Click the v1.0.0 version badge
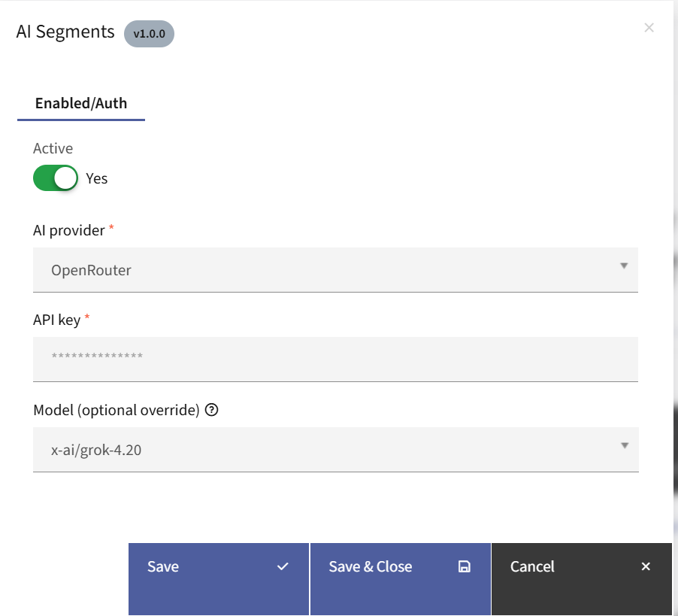 coord(149,33)
